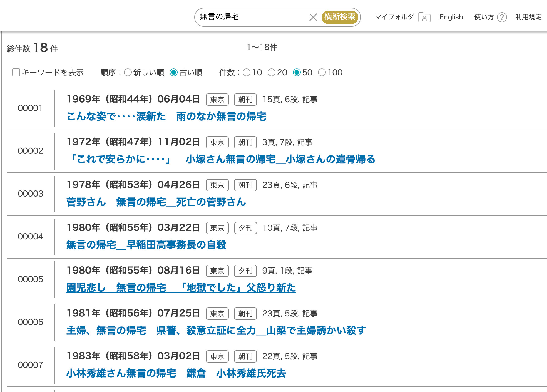Clear search field with X icon

(x=313, y=17)
